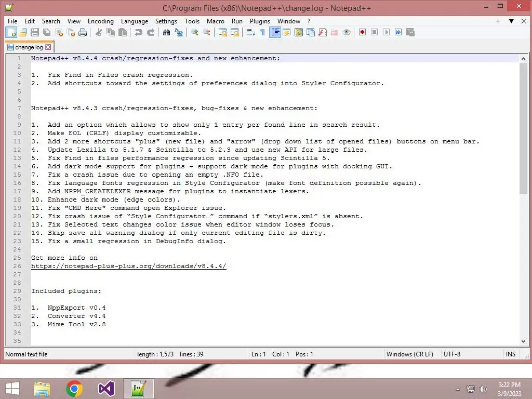Click the macro Playback icon
The width and height of the screenshot is (532, 399).
pyautogui.click(x=386, y=32)
